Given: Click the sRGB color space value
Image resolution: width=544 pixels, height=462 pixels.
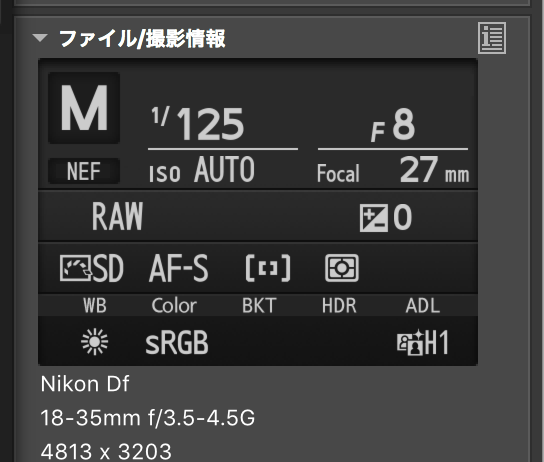Looking at the screenshot, I should (x=177, y=342).
